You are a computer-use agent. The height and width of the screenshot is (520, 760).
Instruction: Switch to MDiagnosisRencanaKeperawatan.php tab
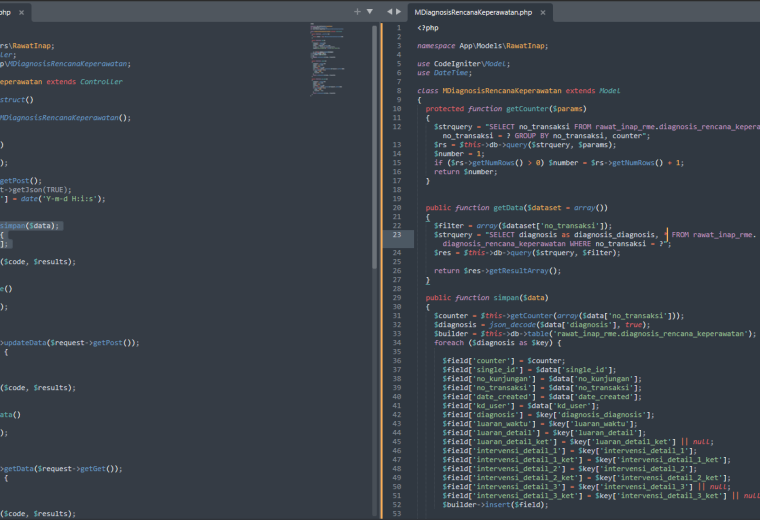pyautogui.click(x=473, y=13)
